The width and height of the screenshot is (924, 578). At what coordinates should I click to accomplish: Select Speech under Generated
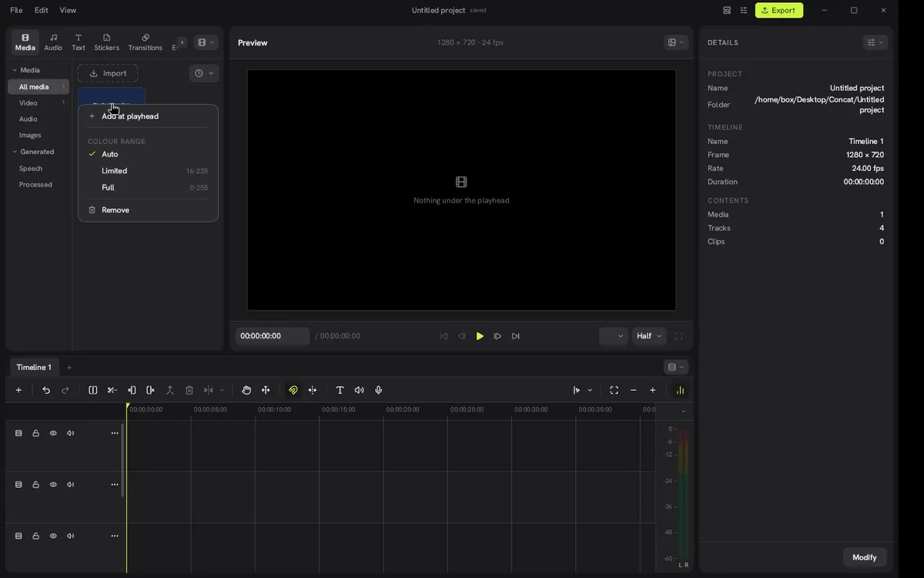click(x=38, y=168)
